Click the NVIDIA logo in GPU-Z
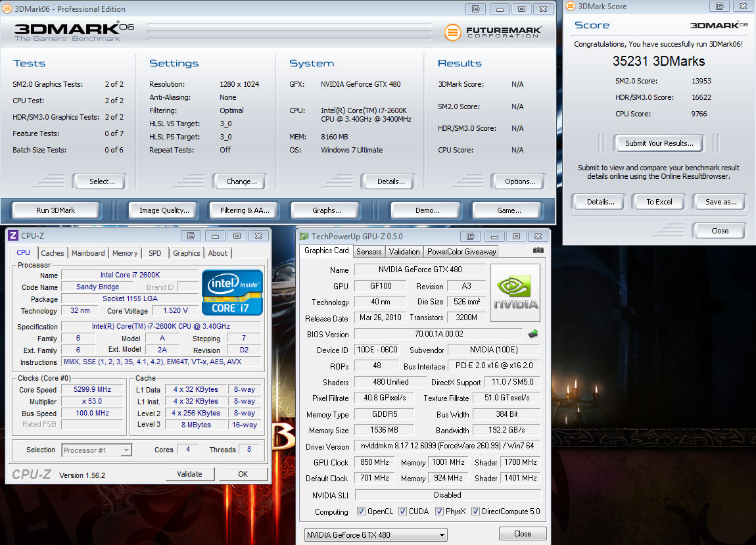The height and width of the screenshot is (545, 756). pyautogui.click(x=515, y=293)
